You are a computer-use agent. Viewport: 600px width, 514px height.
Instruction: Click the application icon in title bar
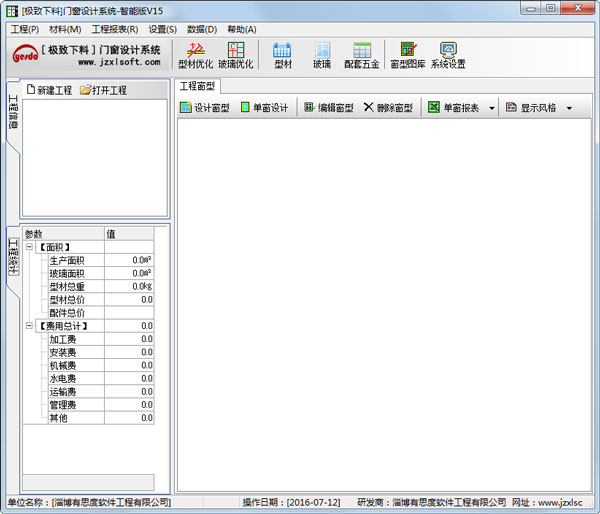[x=12, y=11]
